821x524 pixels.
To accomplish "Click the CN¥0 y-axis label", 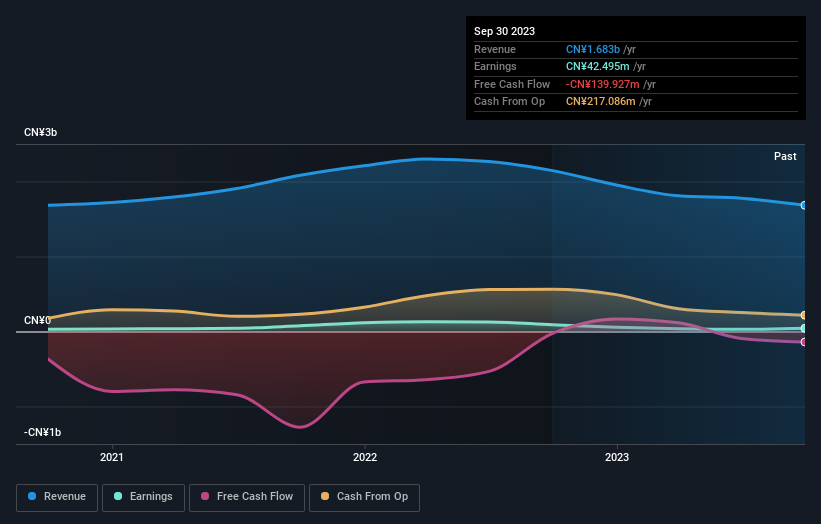I will pos(37,320).
